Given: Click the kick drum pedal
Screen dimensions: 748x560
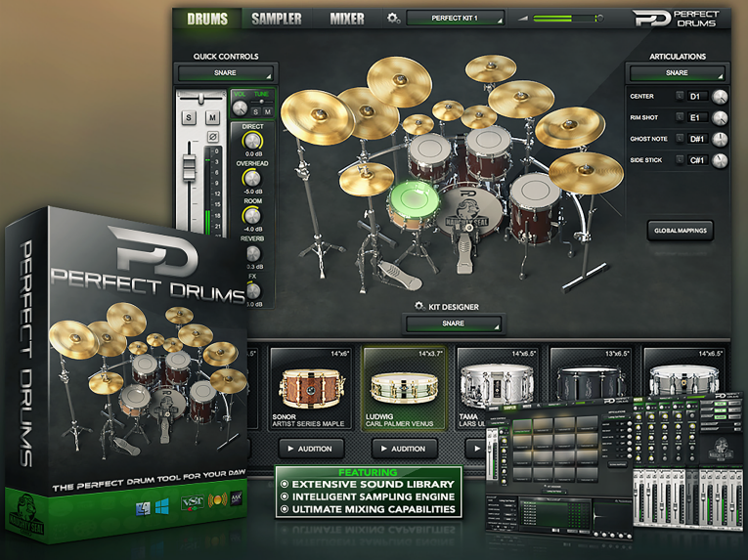Looking at the screenshot, I should click(463, 250).
